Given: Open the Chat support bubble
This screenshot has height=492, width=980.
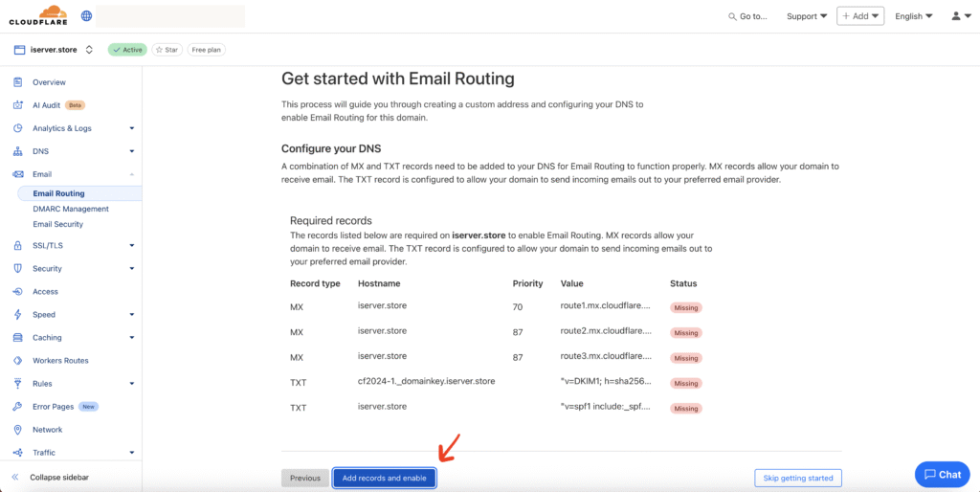Looking at the screenshot, I should (942, 475).
